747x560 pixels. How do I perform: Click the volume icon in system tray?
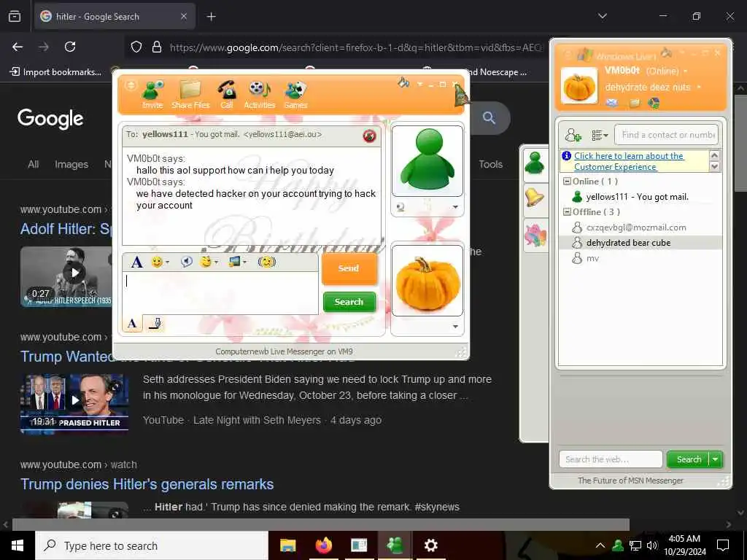click(652, 545)
